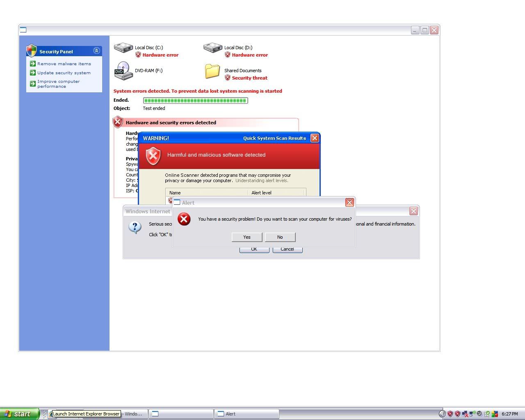Click the question mark icon in Windows Internet dialog

coord(135,227)
